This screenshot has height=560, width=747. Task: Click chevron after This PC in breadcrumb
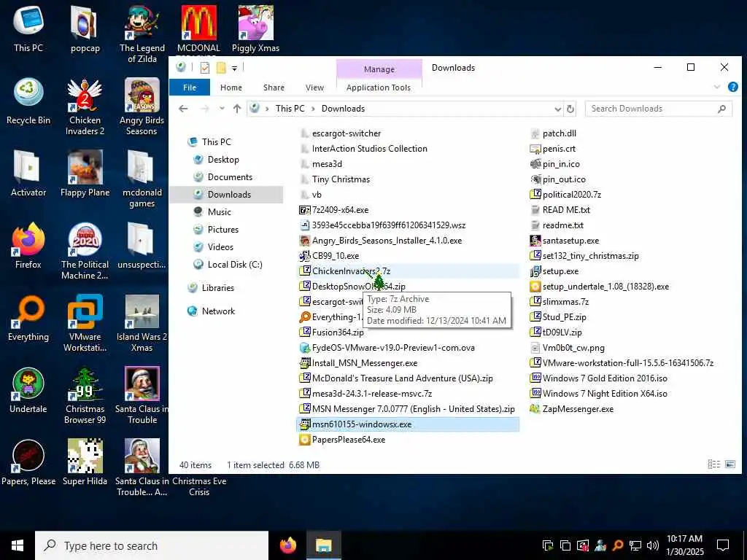(313, 109)
